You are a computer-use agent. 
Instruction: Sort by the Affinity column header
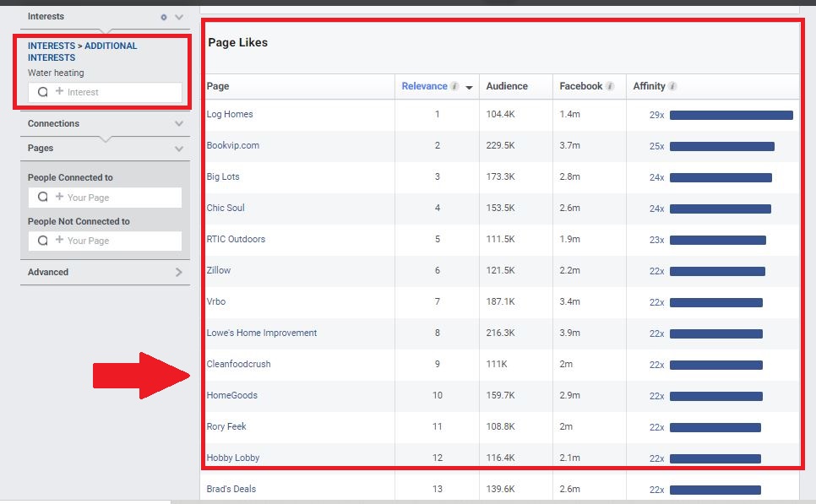[x=649, y=86]
